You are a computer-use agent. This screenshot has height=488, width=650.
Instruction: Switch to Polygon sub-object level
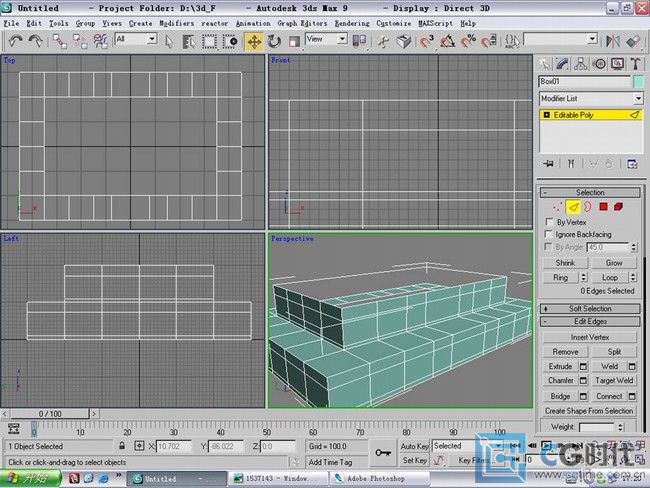[x=604, y=207]
